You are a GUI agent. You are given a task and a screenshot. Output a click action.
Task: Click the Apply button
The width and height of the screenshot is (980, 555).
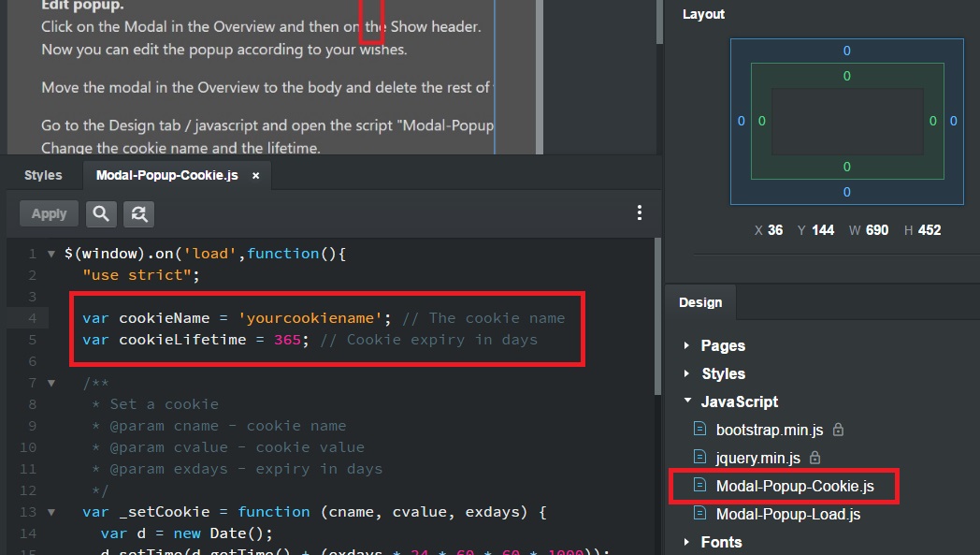49,214
